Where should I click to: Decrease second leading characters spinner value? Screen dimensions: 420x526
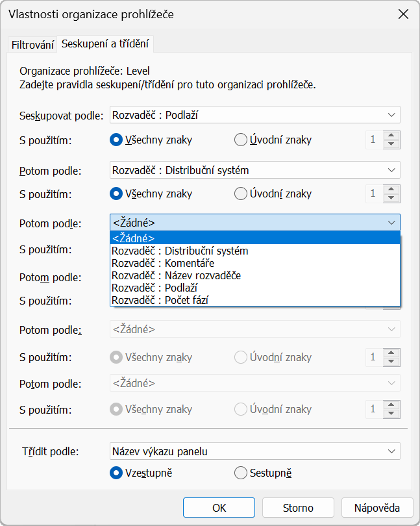click(x=391, y=198)
